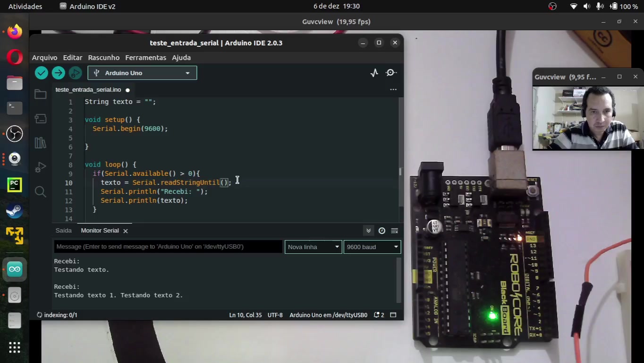Screen dimensions: 644x363
Task: Open the 'Nova linha' line ending dropdown
Action: (x=313, y=247)
